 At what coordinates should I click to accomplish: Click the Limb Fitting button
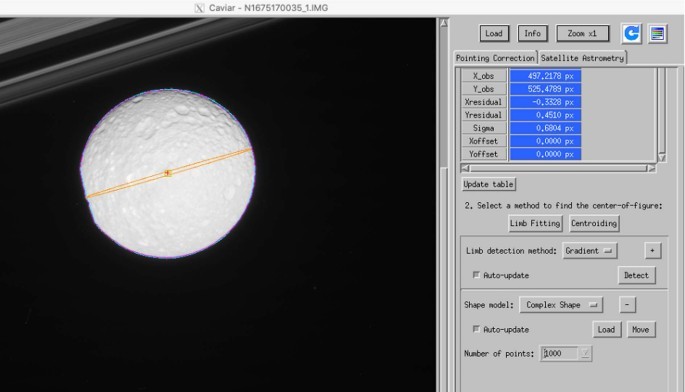pos(535,223)
